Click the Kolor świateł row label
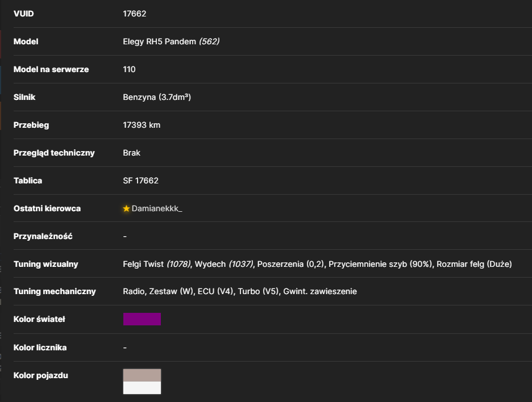The height and width of the screenshot is (402, 532). 39,319
